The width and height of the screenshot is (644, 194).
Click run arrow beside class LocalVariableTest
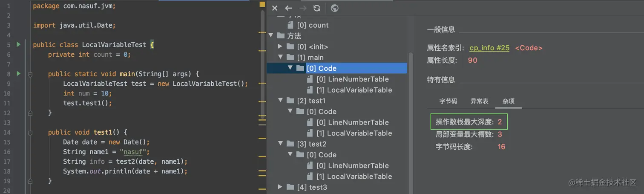tap(18, 44)
